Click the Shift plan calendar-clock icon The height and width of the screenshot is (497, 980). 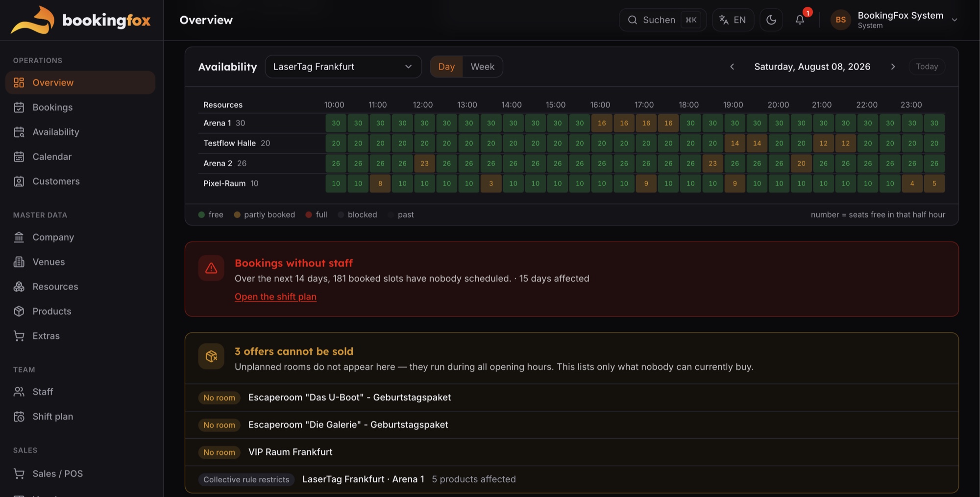[19, 417]
